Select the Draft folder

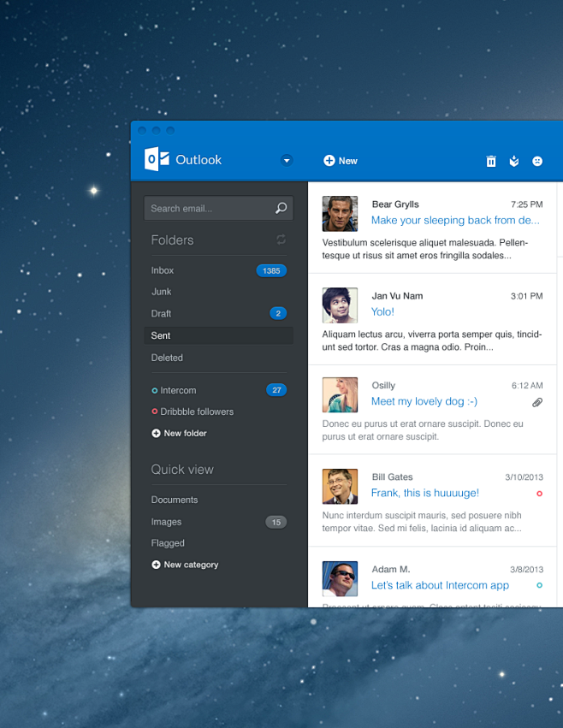tap(162, 313)
